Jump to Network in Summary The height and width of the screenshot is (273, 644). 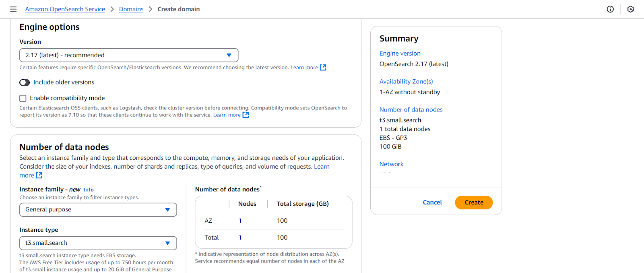tap(391, 164)
